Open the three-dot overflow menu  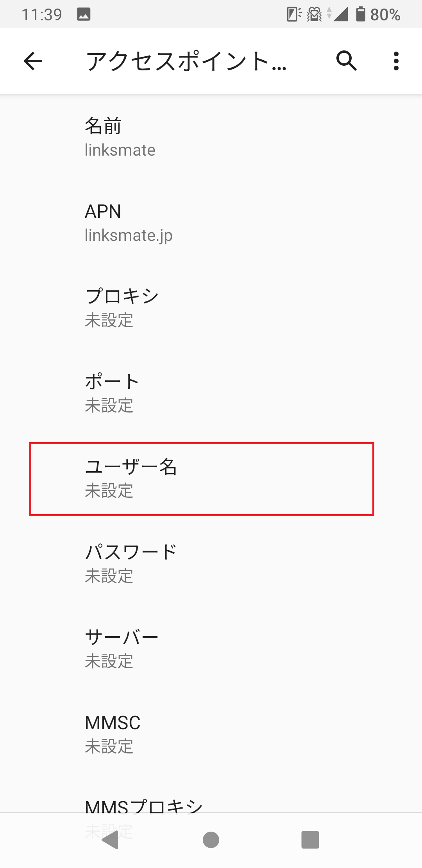point(396,61)
